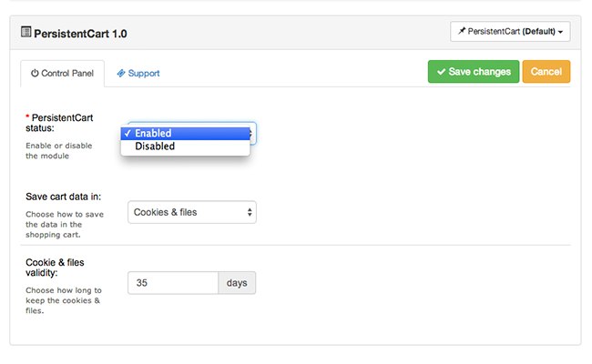This screenshot has width=592, height=364.
Task: Expand the Cookies & files dropdown
Action: (191, 212)
